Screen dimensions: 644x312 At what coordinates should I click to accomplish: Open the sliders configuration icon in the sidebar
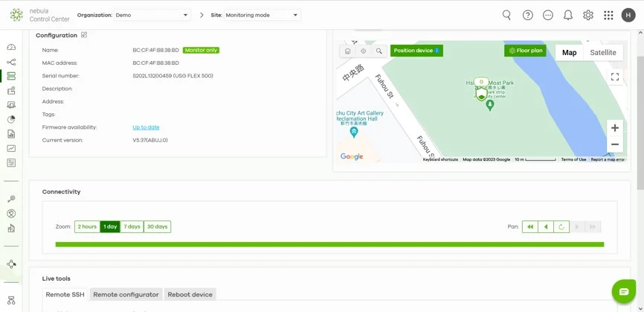click(x=11, y=163)
